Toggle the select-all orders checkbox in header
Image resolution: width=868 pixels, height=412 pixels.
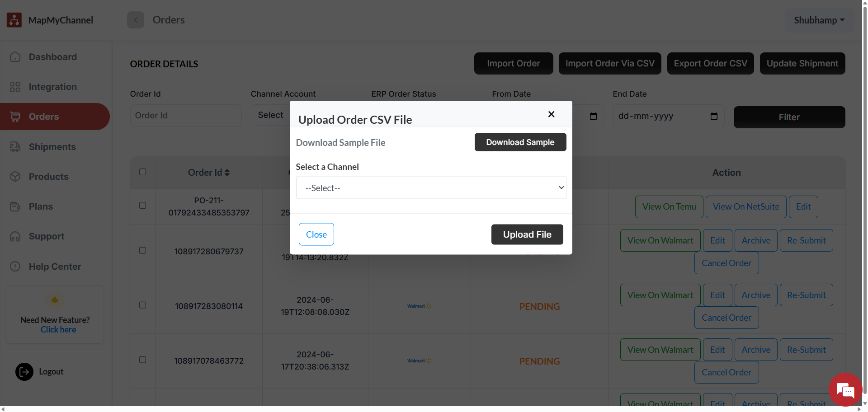coord(143,172)
